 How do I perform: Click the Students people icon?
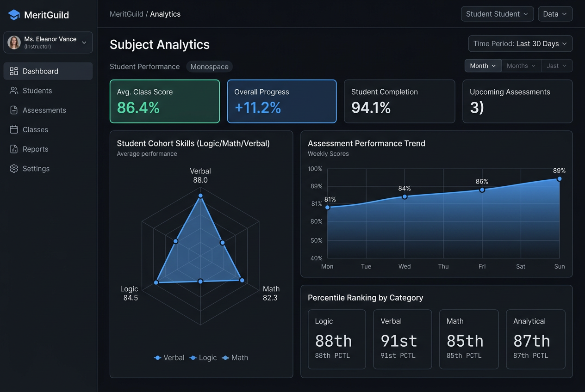click(x=14, y=91)
